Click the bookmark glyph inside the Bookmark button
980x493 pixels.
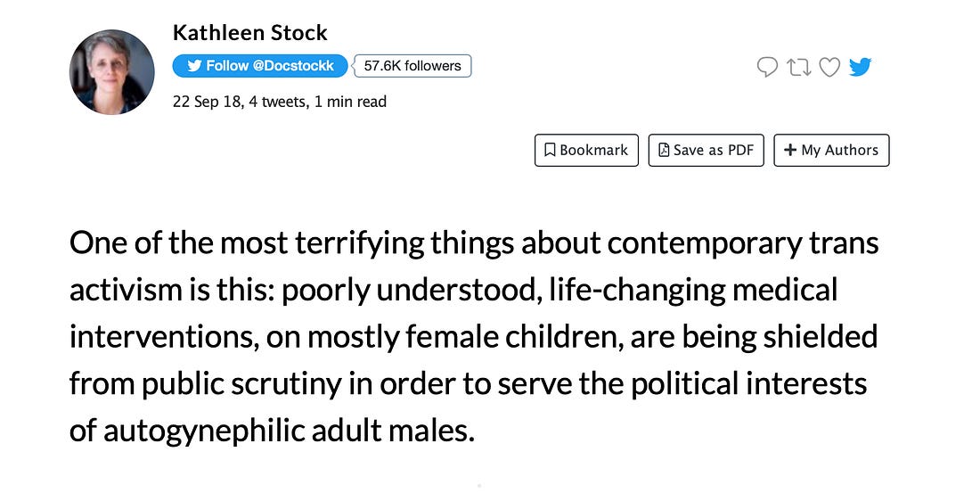[550, 150]
